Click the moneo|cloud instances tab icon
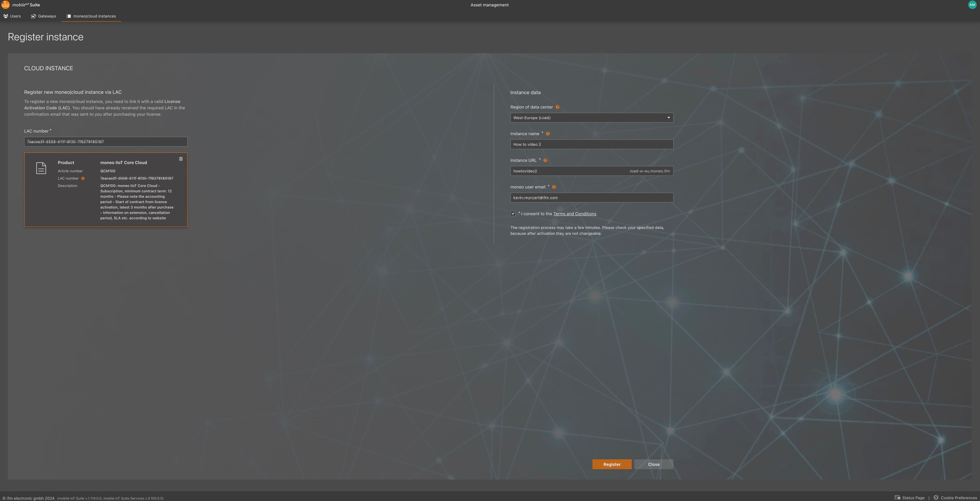This screenshot has width=980, height=501. (x=69, y=16)
